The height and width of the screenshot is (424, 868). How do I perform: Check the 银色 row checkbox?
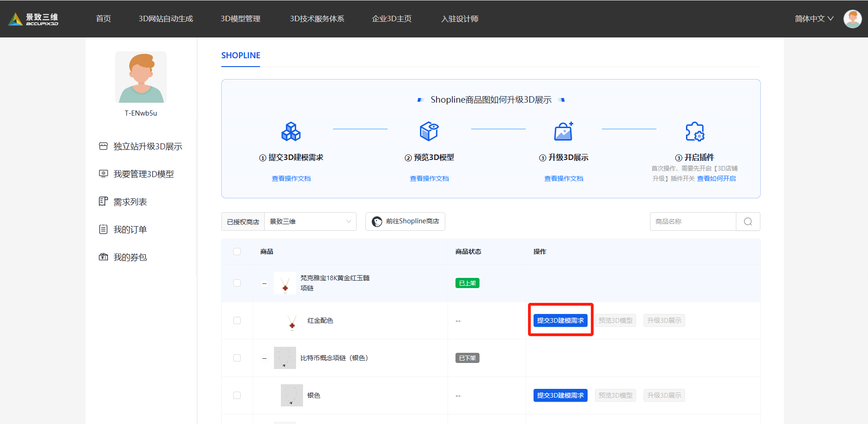pos(237,395)
